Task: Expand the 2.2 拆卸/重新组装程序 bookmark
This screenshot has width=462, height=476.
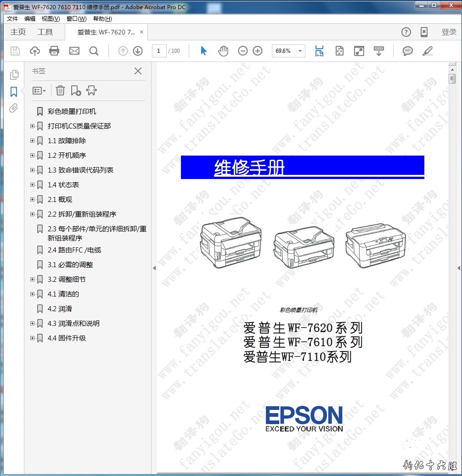Action: [x=32, y=214]
